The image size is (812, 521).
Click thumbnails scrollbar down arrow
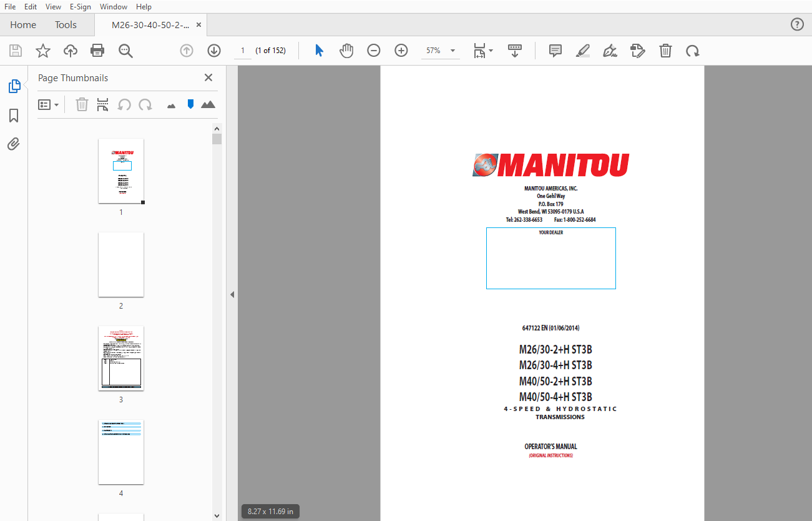[217, 516]
